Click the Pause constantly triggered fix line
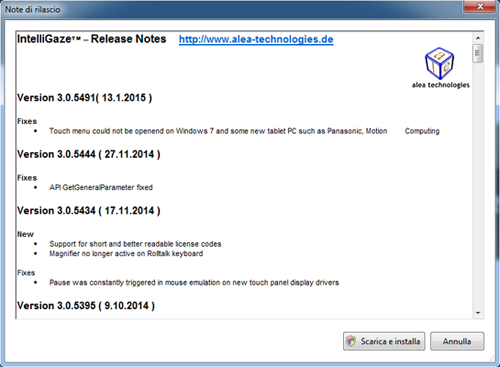Screen dimensions: 500x367 pyautogui.click(x=194, y=283)
